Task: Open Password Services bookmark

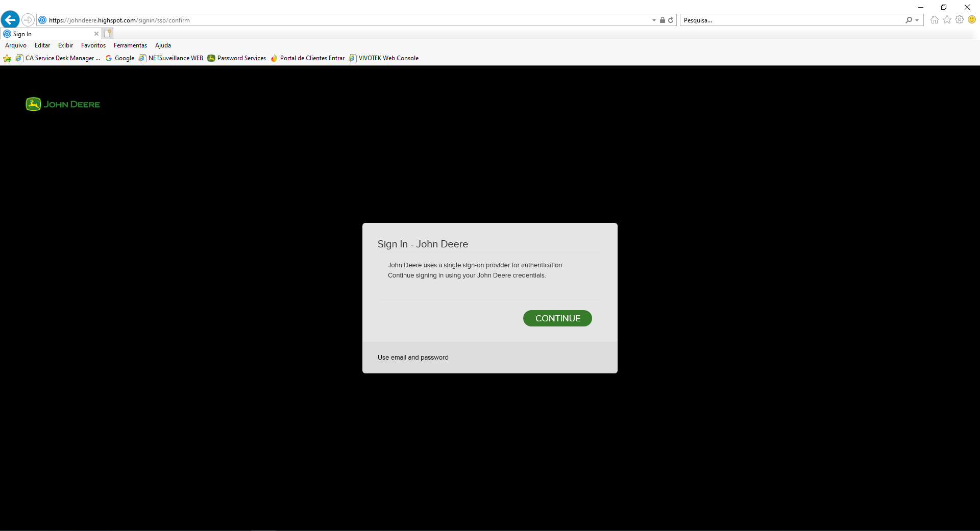Action: pos(237,58)
